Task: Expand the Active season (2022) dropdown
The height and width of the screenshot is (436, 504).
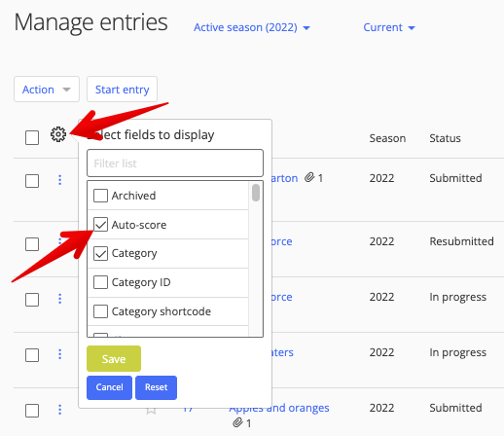Action: [252, 27]
